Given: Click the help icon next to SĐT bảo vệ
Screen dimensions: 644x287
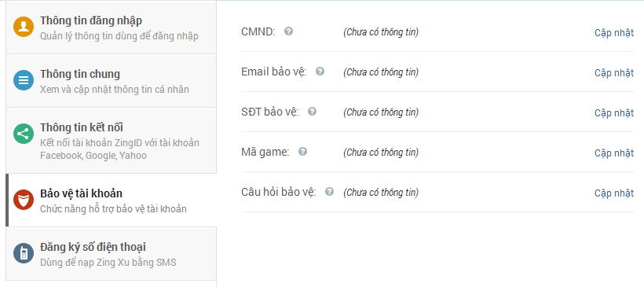Looking at the screenshot, I should pyautogui.click(x=312, y=112).
